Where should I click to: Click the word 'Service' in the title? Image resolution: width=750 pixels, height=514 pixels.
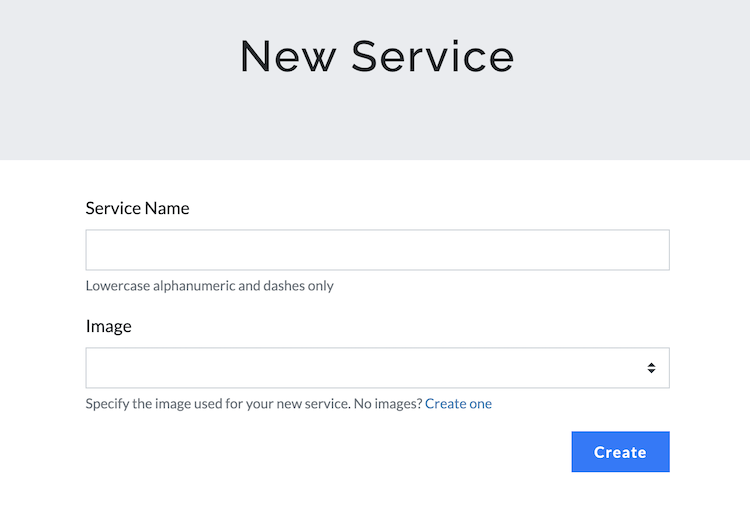coord(432,56)
